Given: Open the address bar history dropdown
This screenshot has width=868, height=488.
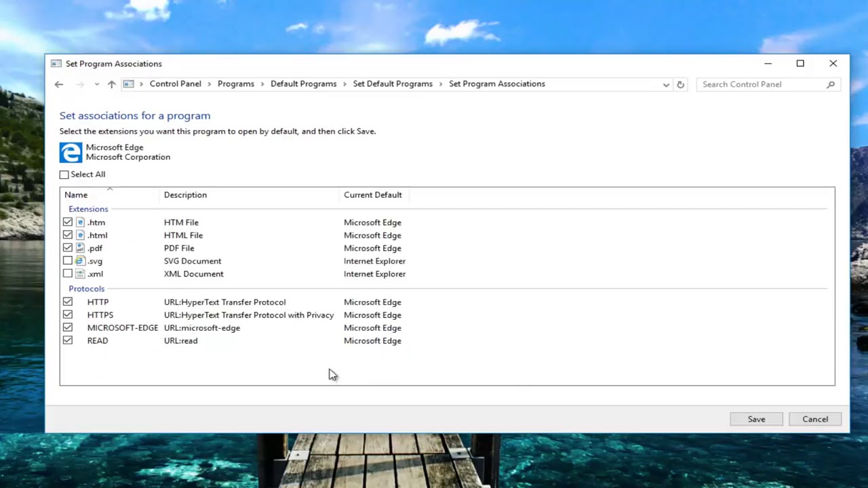Looking at the screenshot, I should tap(666, 85).
